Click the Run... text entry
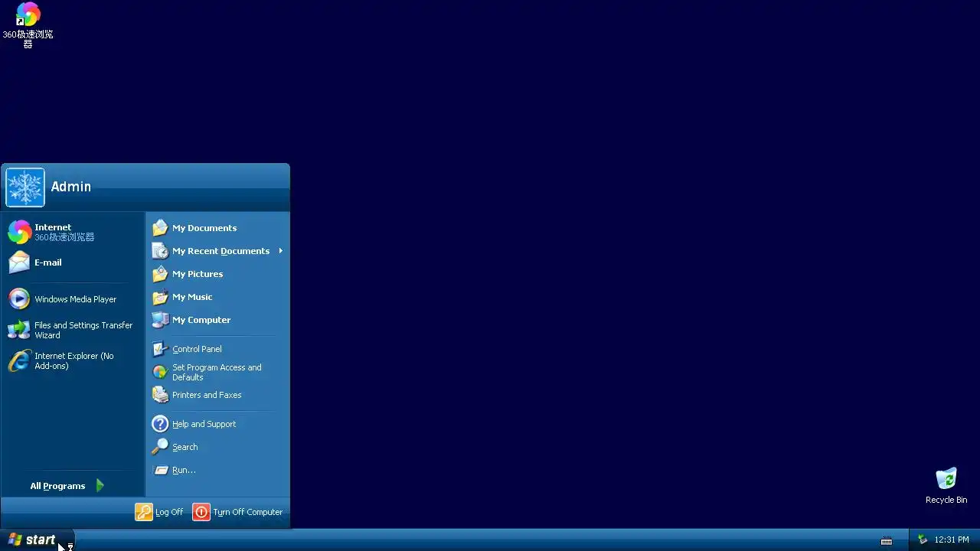This screenshot has height=551, width=980. point(184,470)
